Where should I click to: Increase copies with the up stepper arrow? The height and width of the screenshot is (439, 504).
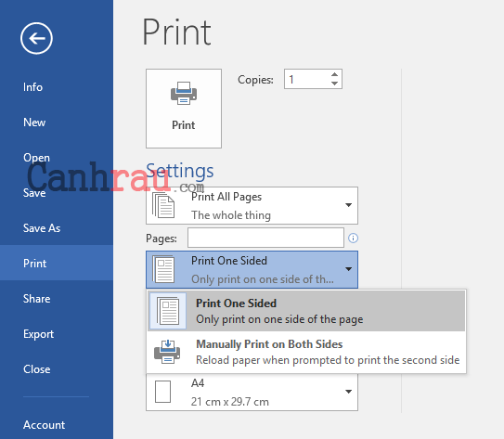pyautogui.click(x=334, y=74)
